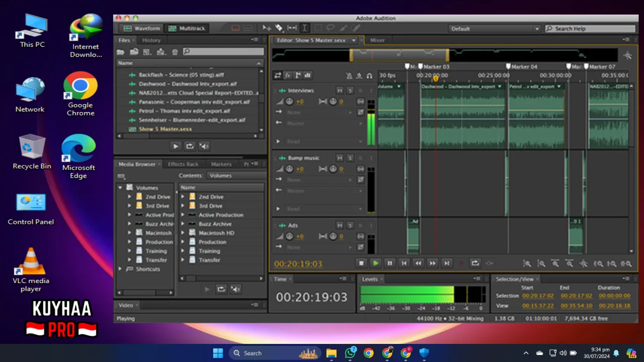Toggle Sum to Mono on Interviews track

(360, 102)
